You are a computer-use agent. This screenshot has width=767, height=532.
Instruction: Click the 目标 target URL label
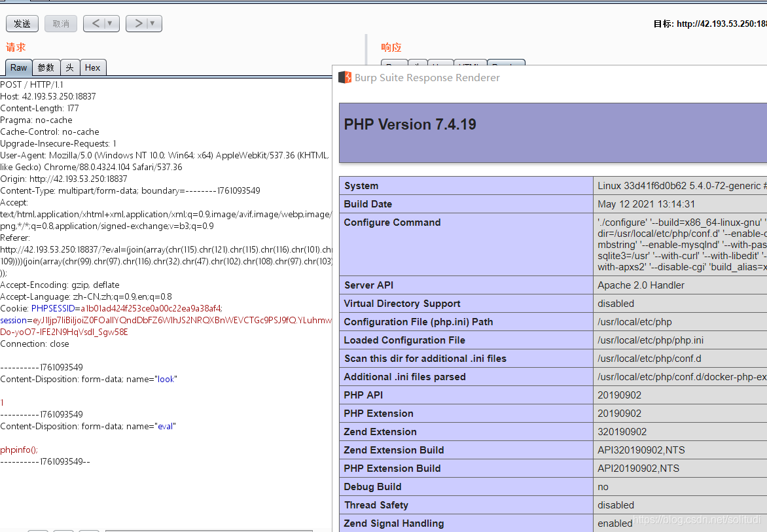(x=710, y=24)
